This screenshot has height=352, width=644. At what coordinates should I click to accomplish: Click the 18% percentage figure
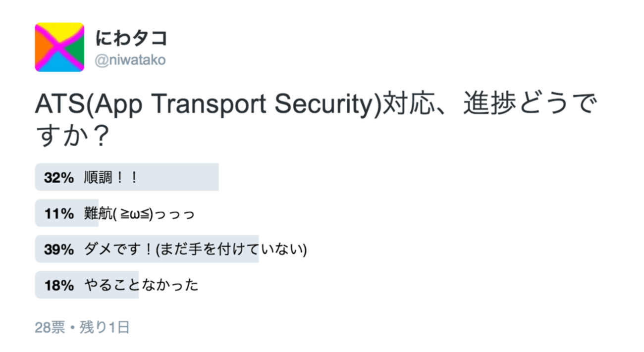pos(58,285)
